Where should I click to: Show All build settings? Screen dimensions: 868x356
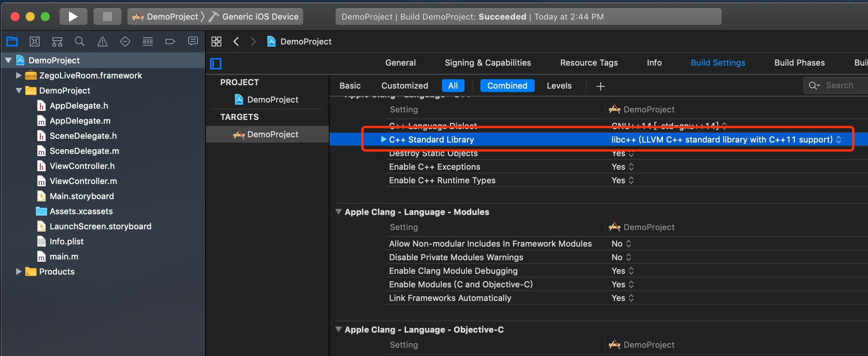453,86
